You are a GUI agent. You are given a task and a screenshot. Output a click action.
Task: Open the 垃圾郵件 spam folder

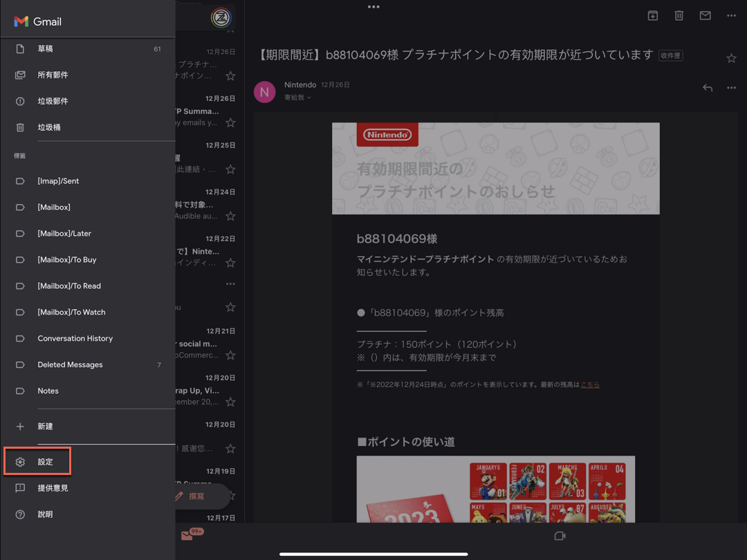[88, 101]
